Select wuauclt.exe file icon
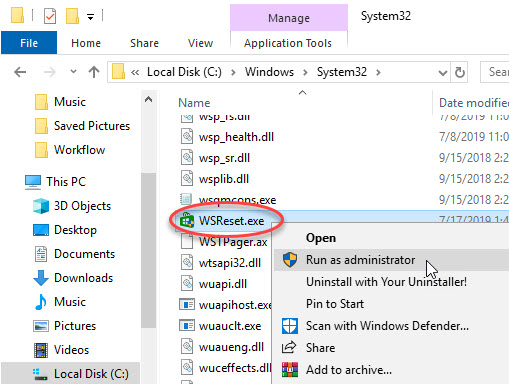This screenshot has width=509, height=384. tap(187, 326)
